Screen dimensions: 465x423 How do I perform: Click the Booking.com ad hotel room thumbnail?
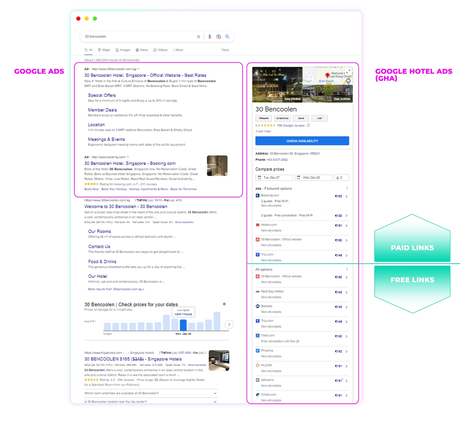pyautogui.click(x=217, y=165)
